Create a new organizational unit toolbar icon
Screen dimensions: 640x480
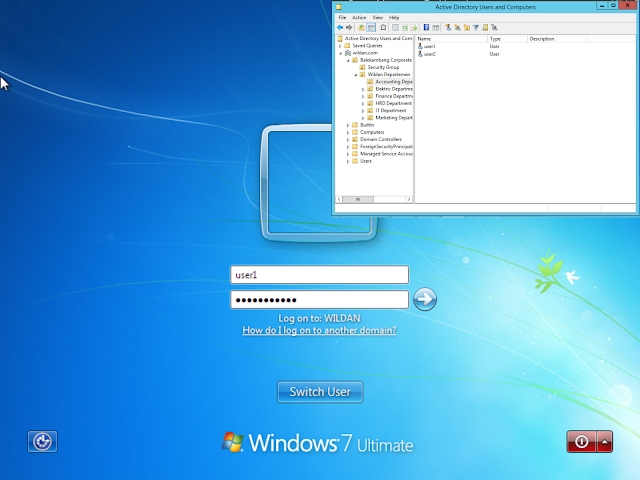(467, 28)
